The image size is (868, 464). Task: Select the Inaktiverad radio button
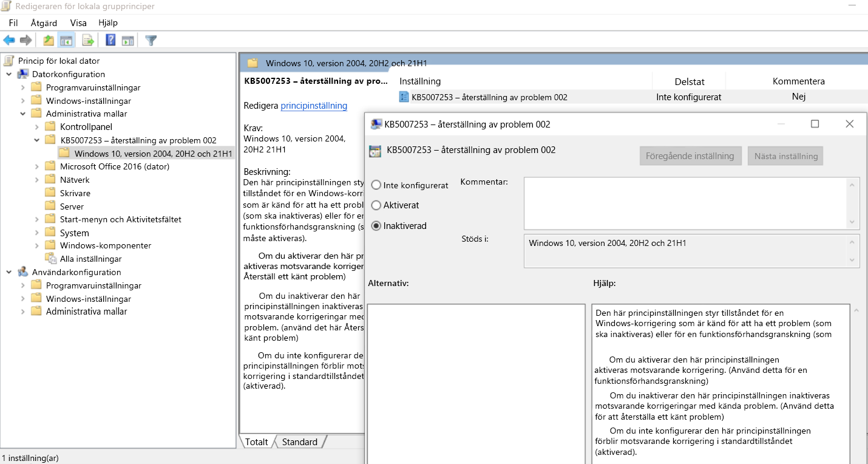click(x=376, y=226)
